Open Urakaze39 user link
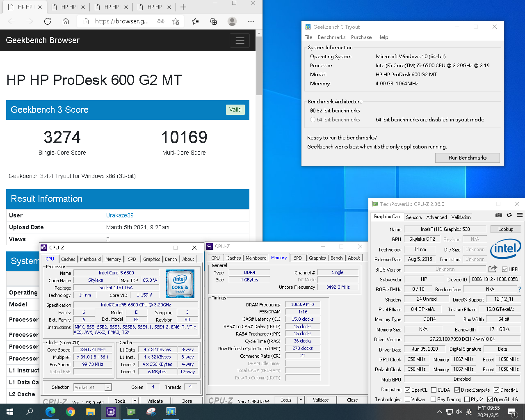525x420 pixels. coord(120,215)
